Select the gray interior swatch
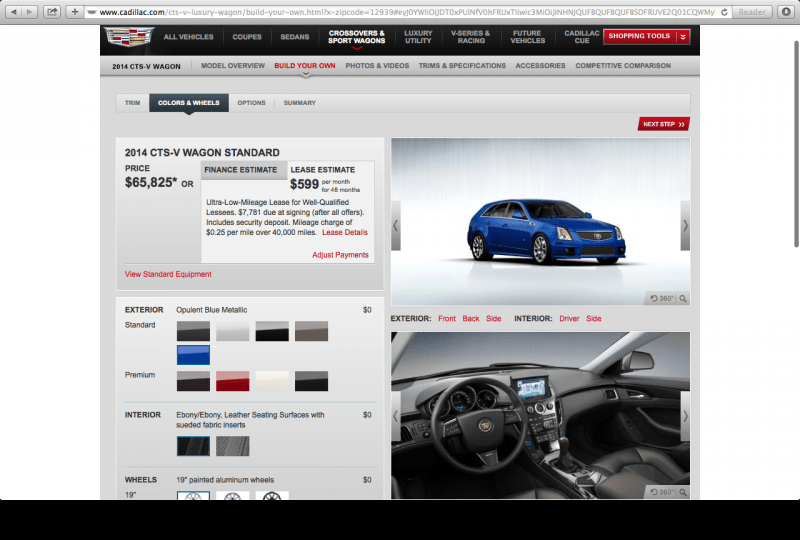This screenshot has width=800, height=540. coord(233,446)
